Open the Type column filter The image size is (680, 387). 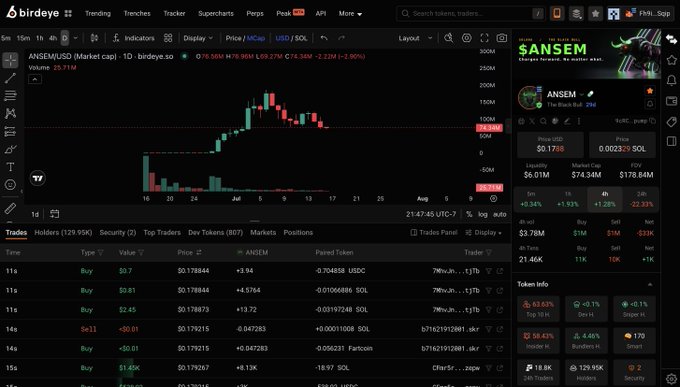[x=101, y=253]
